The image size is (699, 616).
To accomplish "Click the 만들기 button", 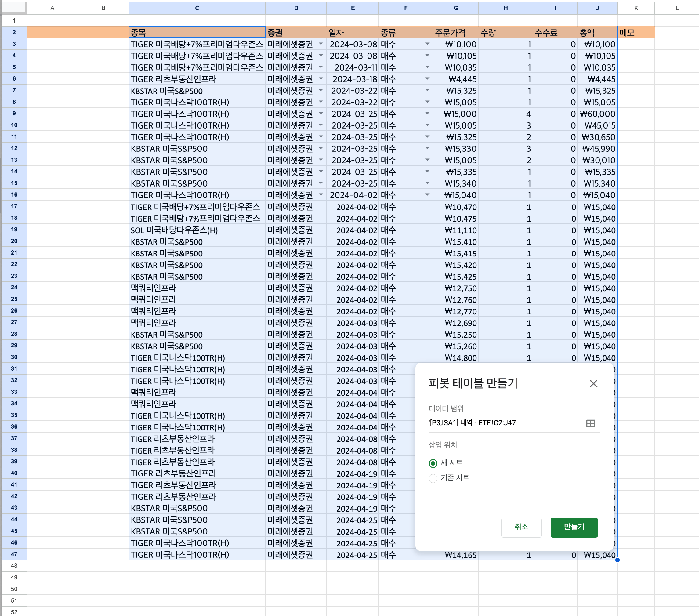I will [574, 527].
